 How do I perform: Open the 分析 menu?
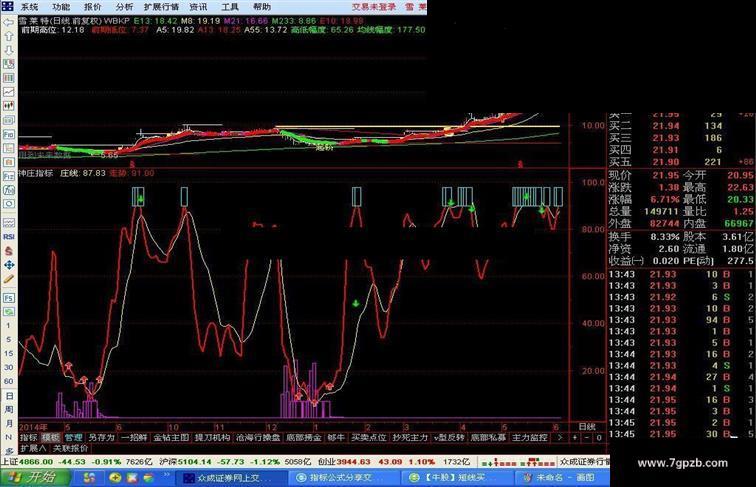click(x=124, y=7)
